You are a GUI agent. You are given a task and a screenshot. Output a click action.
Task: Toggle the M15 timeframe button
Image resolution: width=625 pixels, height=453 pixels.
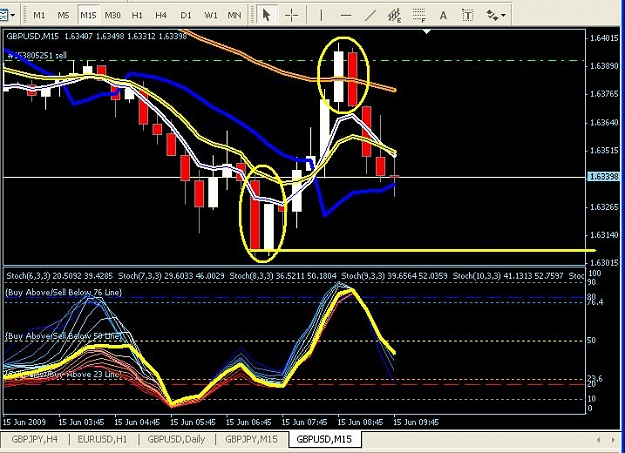point(88,16)
